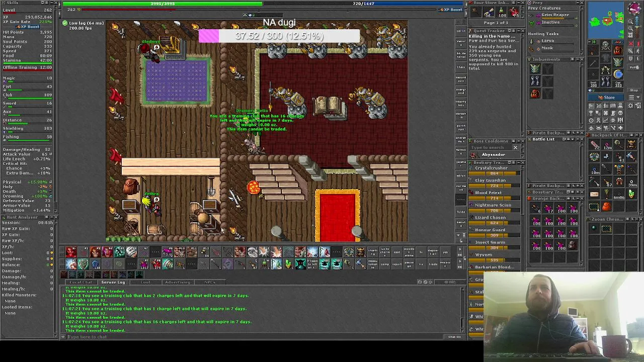Click the letter item in backpack
The height and width of the screenshot is (362, 644).
point(594,195)
